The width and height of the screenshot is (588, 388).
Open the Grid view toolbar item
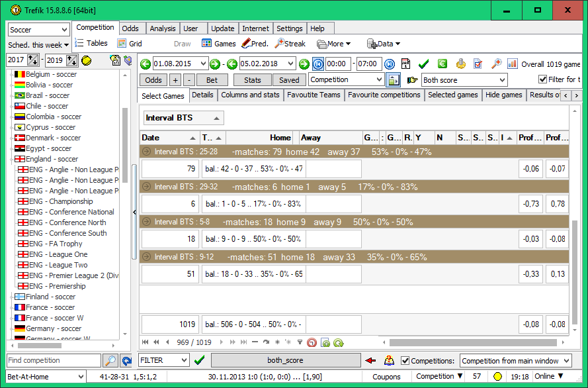(130, 44)
